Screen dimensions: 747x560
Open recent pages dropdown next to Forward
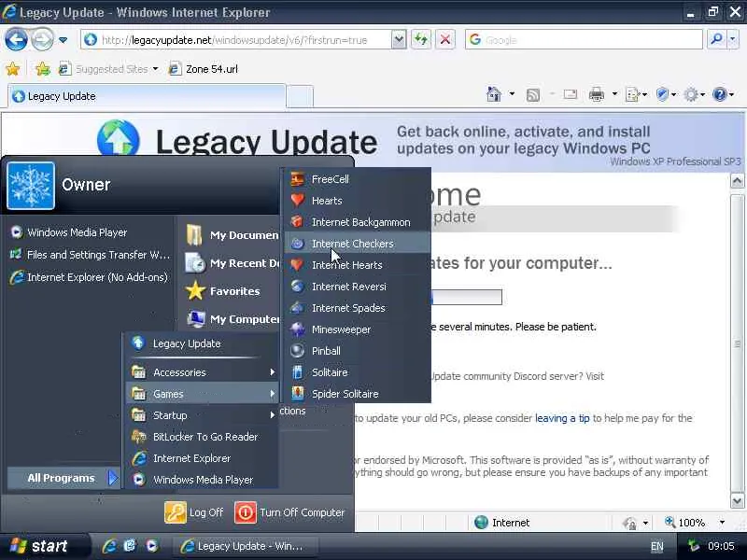(x=63, y=40)
